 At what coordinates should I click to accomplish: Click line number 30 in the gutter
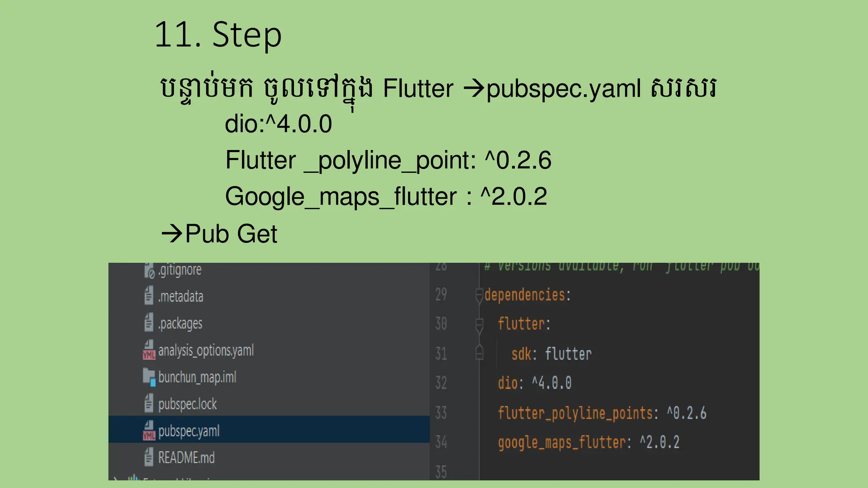click(441, 324)
